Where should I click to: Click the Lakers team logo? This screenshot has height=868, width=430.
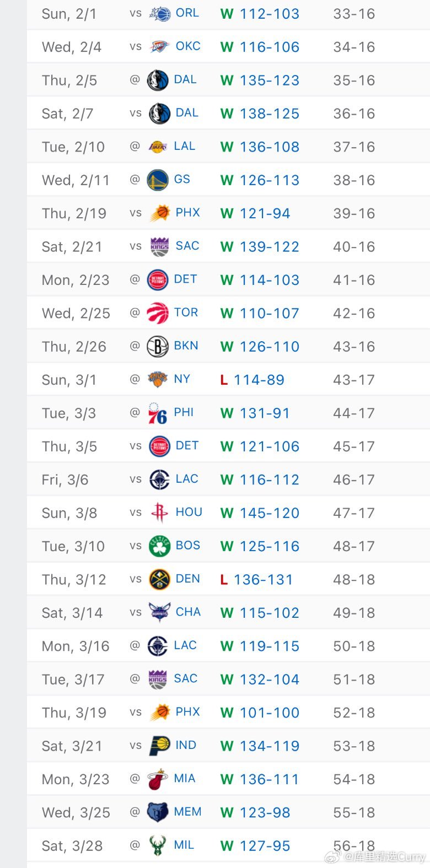pos(158,147)
